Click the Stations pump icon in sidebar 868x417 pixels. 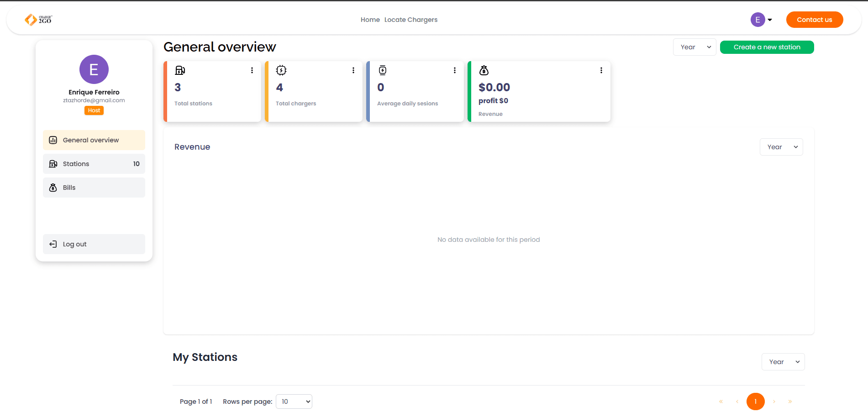point(53,164)
